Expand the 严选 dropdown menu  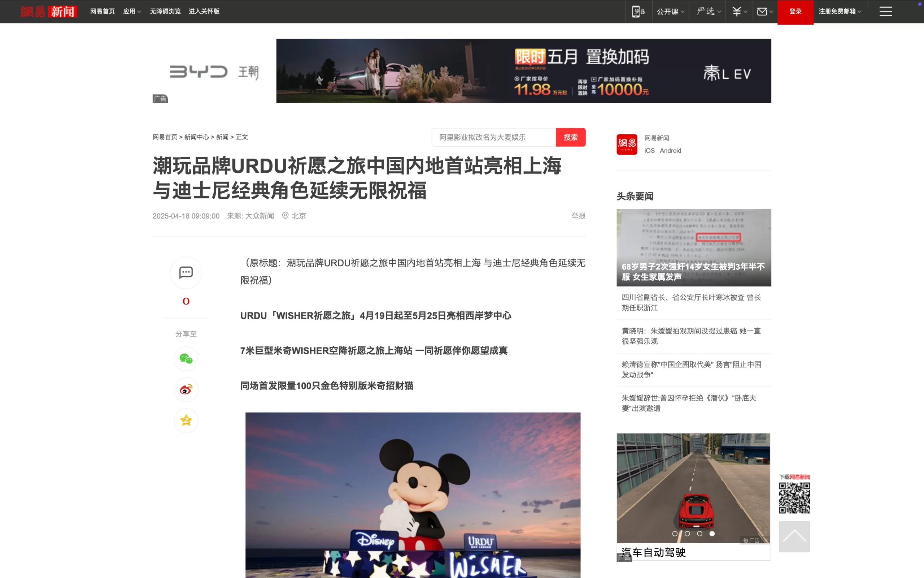[708, 12]
